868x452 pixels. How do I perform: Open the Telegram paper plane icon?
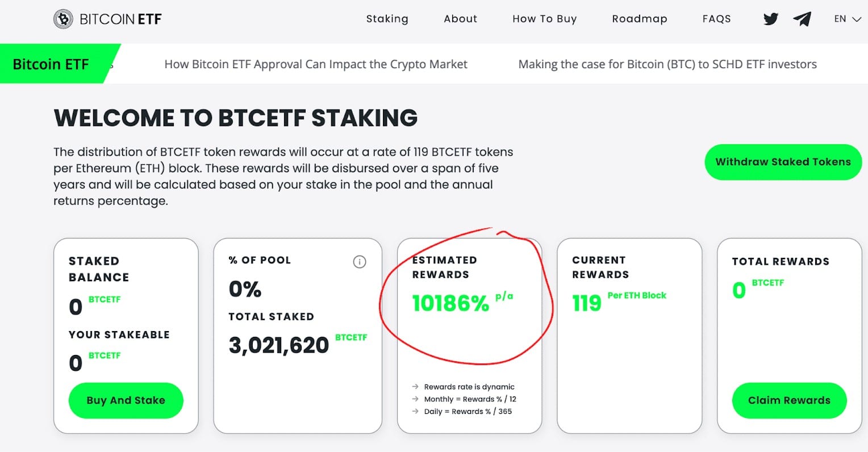coord(802,19)
